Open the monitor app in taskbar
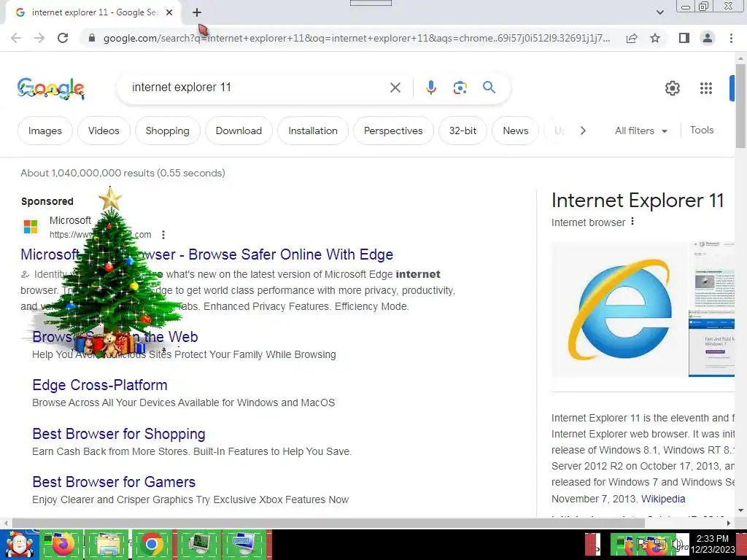This screenshot has width=747, height=560. tap(198, 544)
